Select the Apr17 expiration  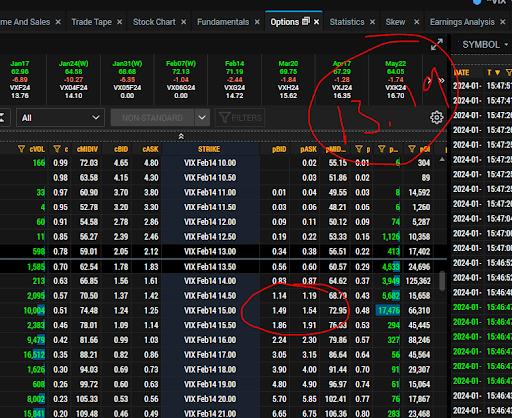pos(342,79)
